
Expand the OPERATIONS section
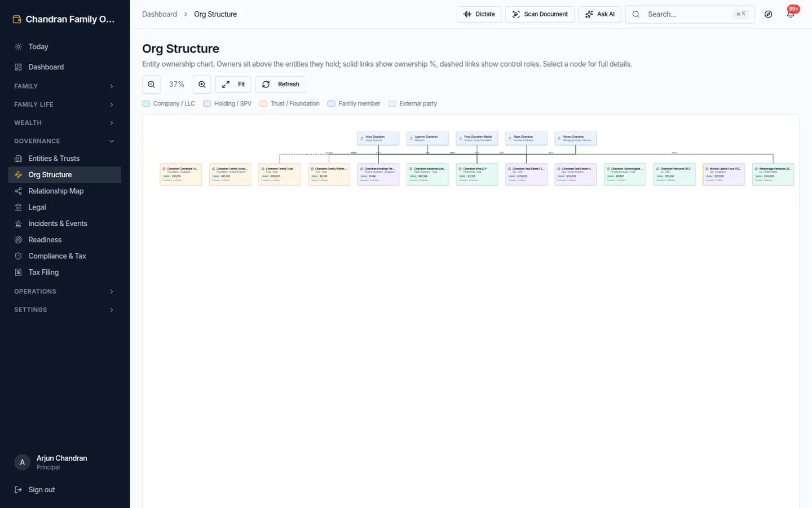pos(65,291)
